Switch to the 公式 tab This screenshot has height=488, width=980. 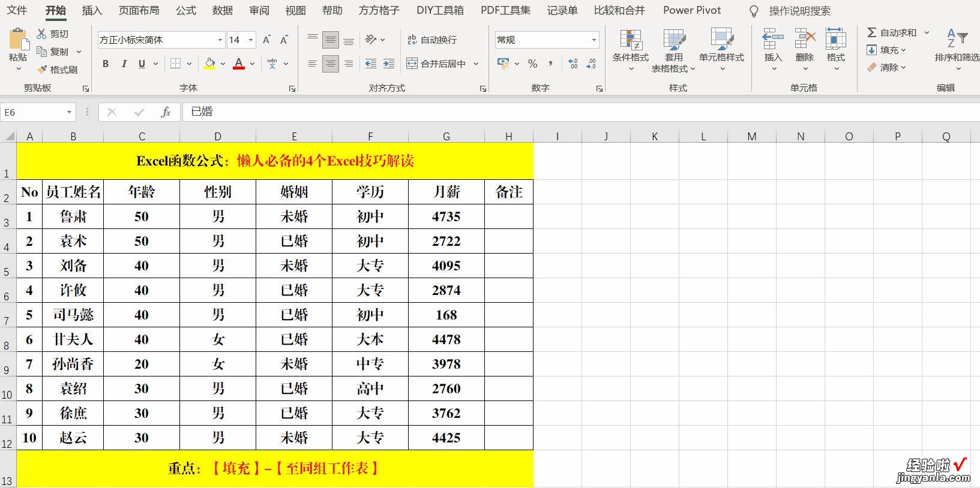coord(185,10)
